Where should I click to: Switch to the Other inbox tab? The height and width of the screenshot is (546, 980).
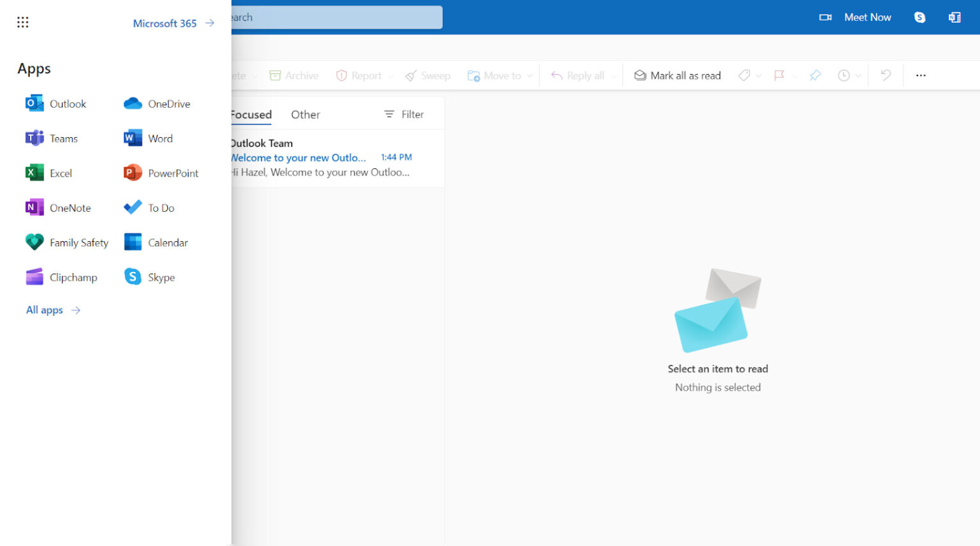point(305,114)
